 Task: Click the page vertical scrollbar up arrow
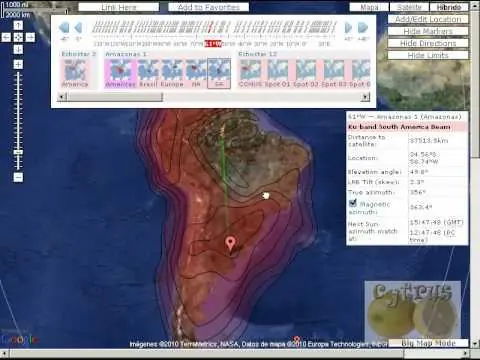coord(474,6)
